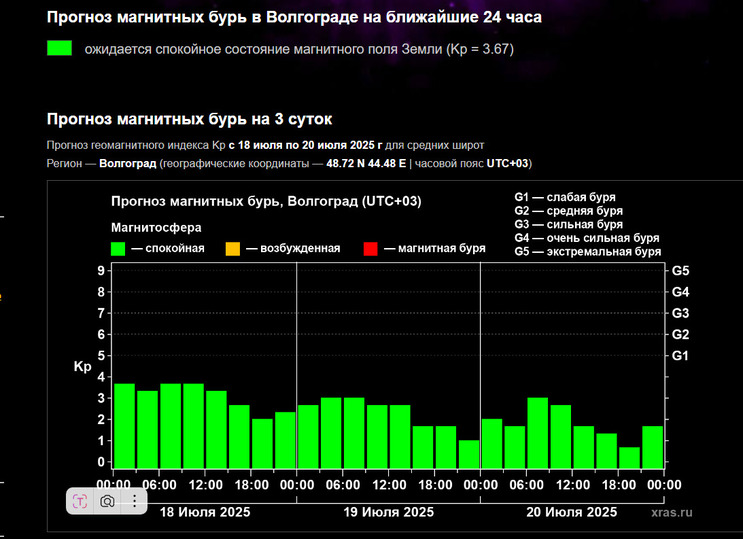Click bold 'Волгоград' in the region line
The image size is (743, 539).
pos(128,163)
